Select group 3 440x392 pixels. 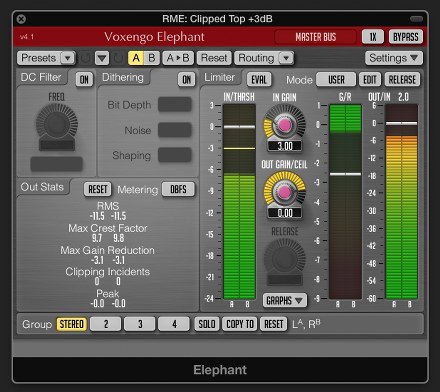pos(140,324)
